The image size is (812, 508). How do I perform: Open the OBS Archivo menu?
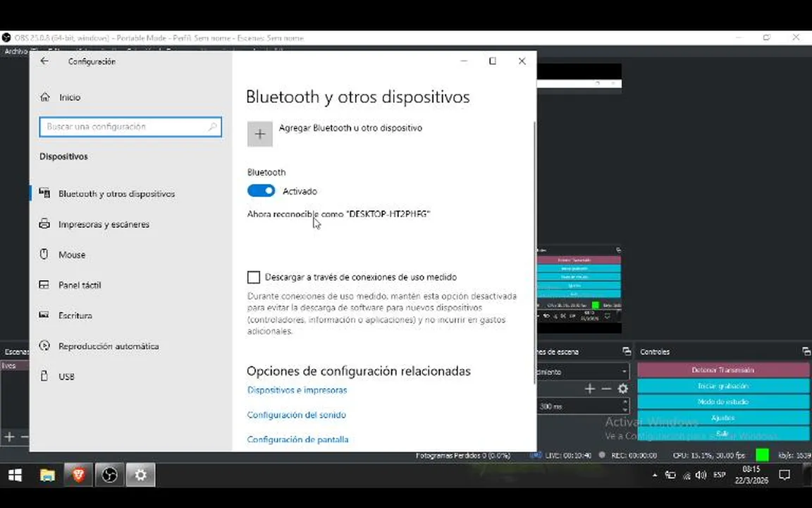click(16, 52)
